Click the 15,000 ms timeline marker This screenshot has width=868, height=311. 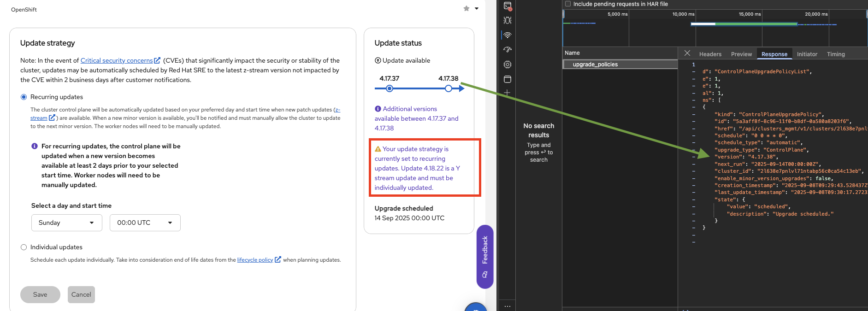750,14
